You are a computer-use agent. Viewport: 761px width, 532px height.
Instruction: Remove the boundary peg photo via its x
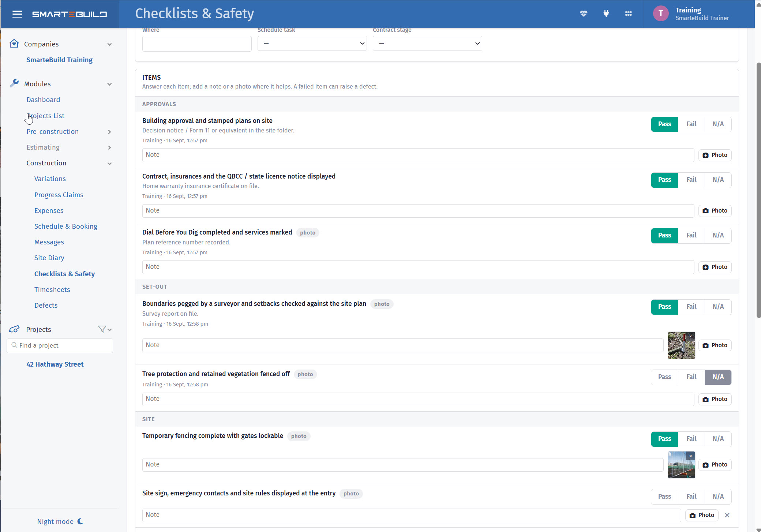[x=690, y=337]
